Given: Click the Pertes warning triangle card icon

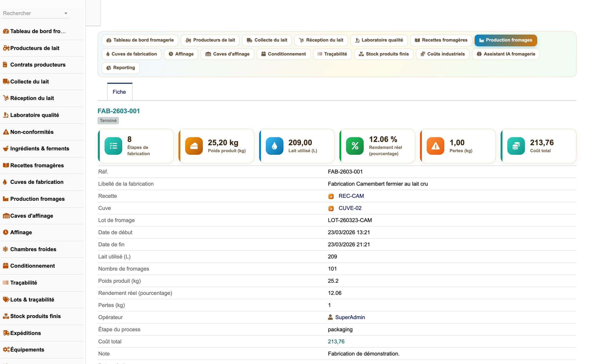Looking at the screenshot, I should pos(435,146).
